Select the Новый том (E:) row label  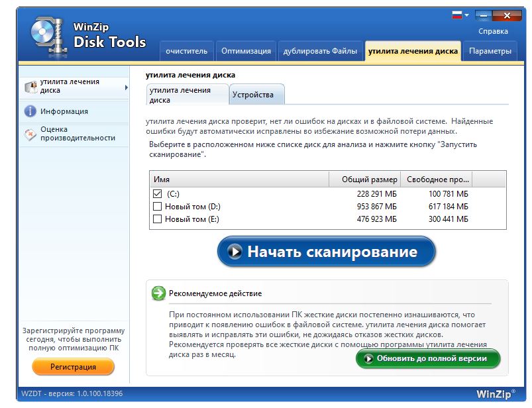pyautogui.click(x=192, y=219)
